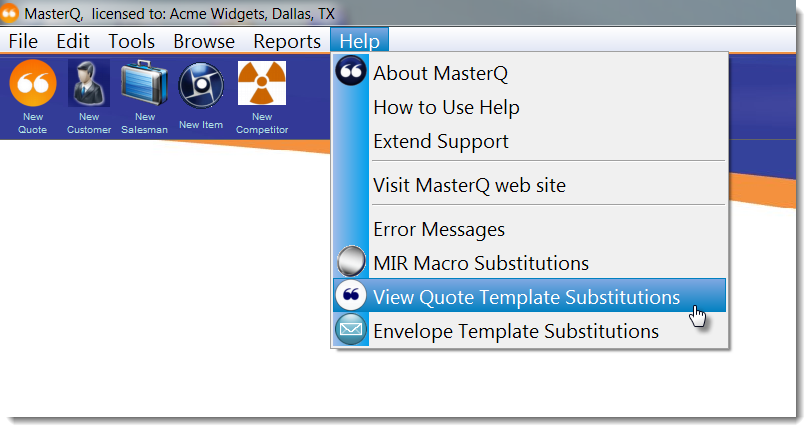Screen dimensions: 811x432
Task: Click the New Customer toolbar icon
Action: coord(89,84)
